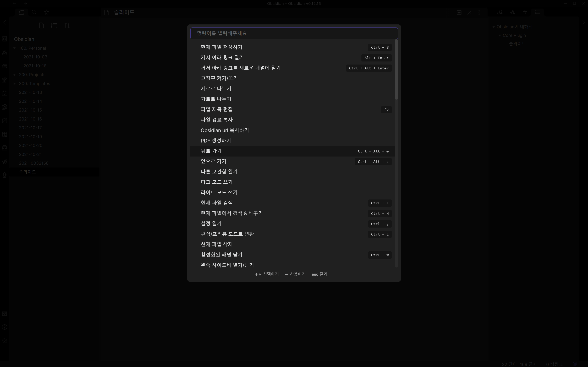Viewport: 588px width, 367px height.
Task: Collapse the 100. Personal folder
Action: click(15, 48)
